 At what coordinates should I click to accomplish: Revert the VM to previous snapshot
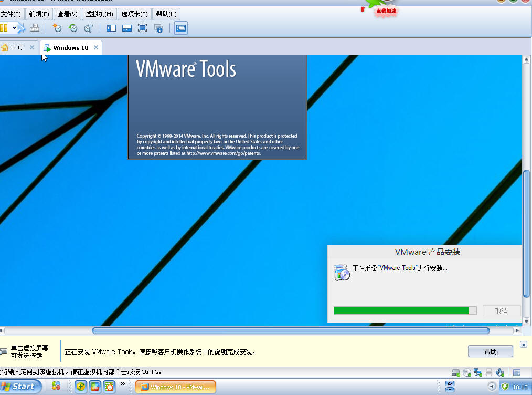(73, 28)
